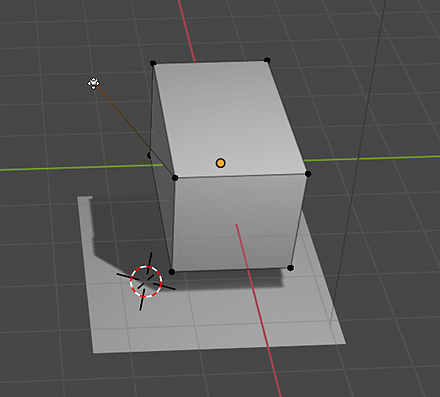
Task: Select the cube's top back-left vertex
Action: (x=153, y=63)
